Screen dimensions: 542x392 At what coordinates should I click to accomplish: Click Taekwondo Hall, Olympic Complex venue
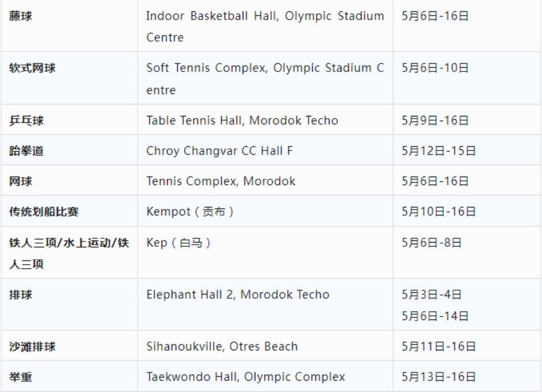(x=246, y=377)
